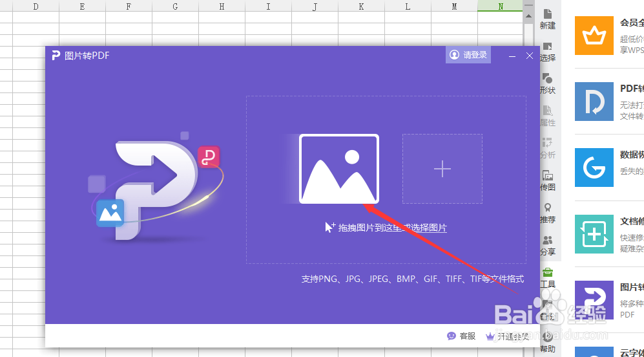Select column M header
Viewport: 644px width, 357px height.
coord(454,6)
